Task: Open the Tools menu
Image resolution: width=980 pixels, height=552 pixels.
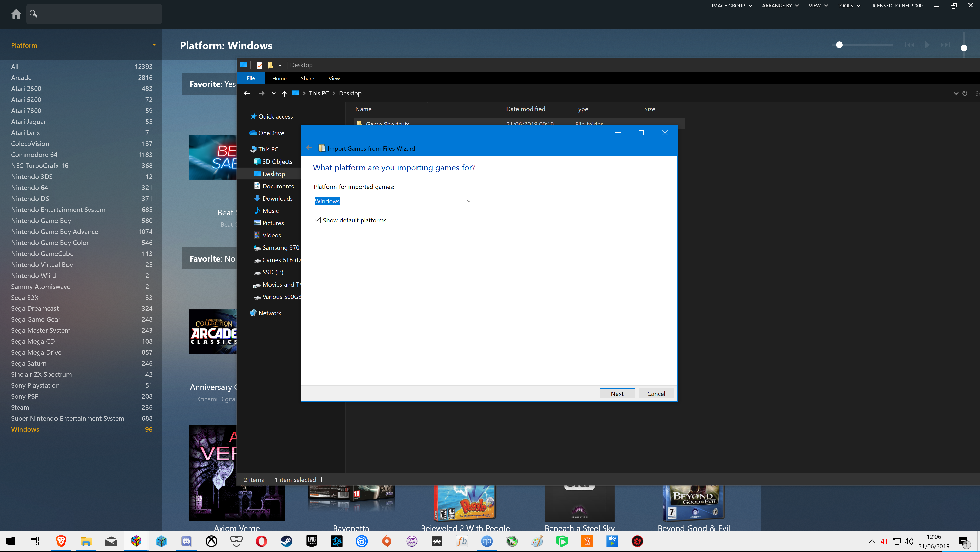Action: 848,6
